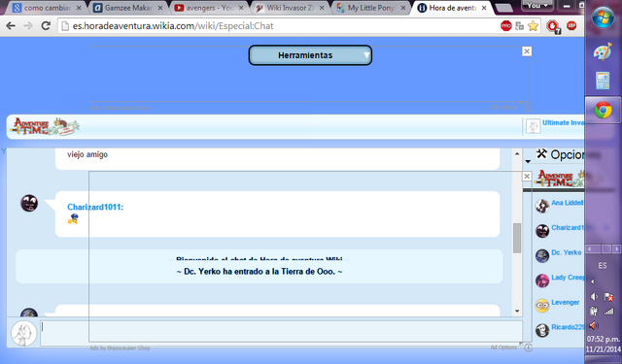Click the grey speaker icon in system tray
This screenshot has width=622, height=364.
coord(594,297)
